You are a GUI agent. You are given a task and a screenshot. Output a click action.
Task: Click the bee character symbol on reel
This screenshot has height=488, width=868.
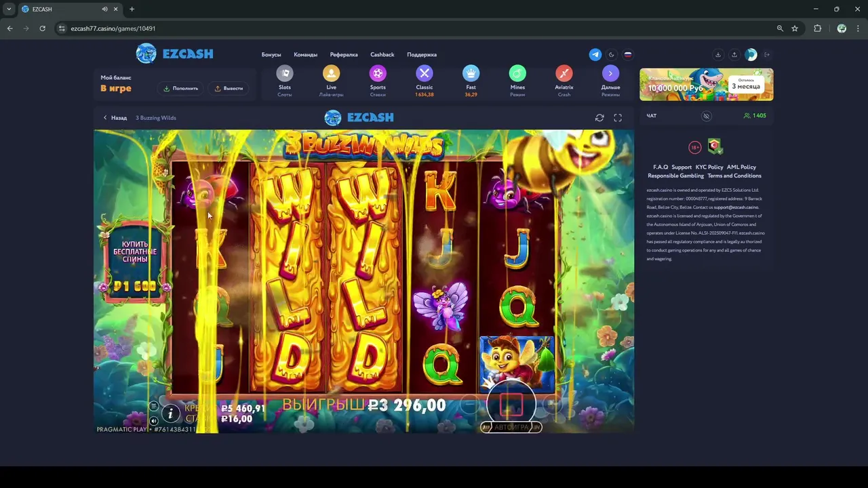(x=517, y=364)
